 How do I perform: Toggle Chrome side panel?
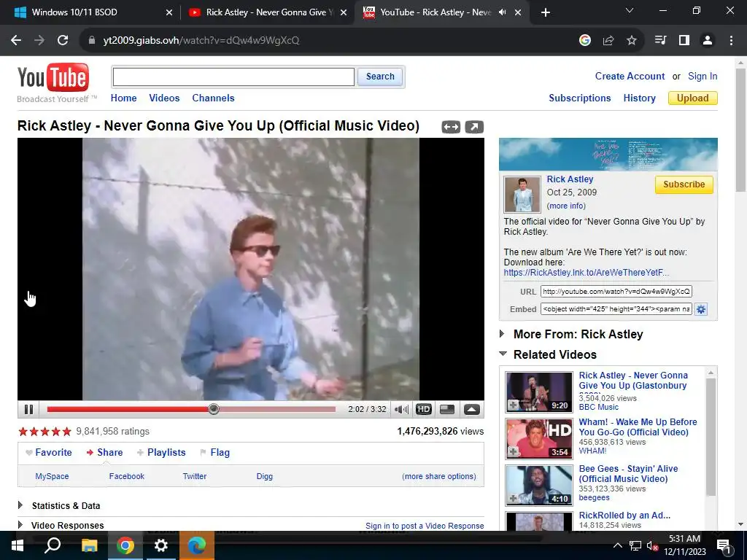[684, 40]
